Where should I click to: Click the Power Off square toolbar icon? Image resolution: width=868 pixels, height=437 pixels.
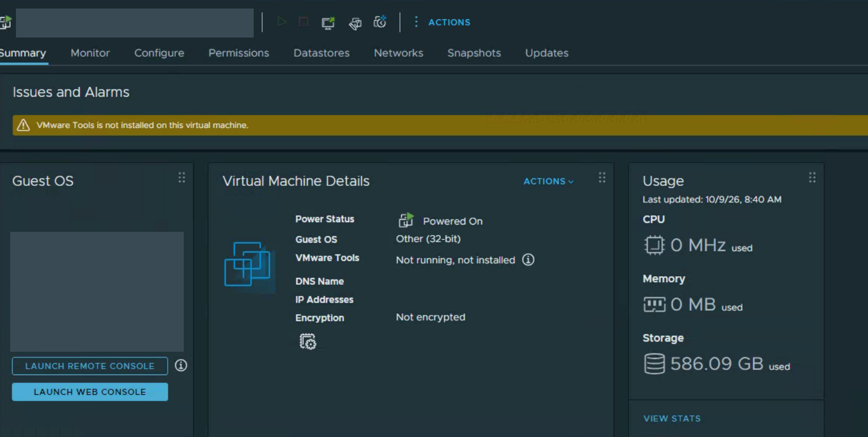(304, 22)
